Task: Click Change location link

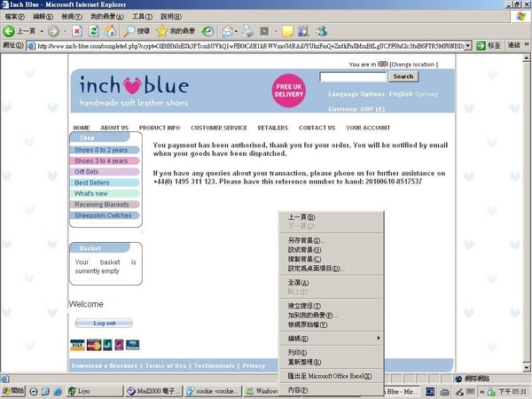Action: point(413,64)
